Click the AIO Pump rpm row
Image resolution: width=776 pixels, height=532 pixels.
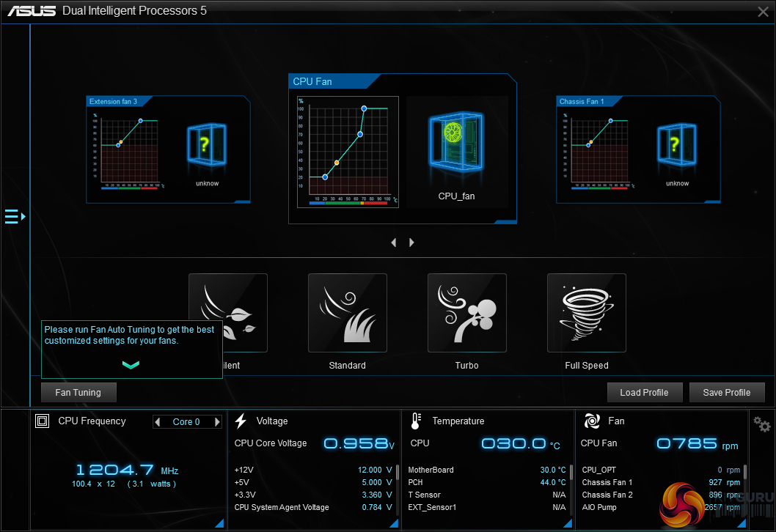tap(661, 507)
